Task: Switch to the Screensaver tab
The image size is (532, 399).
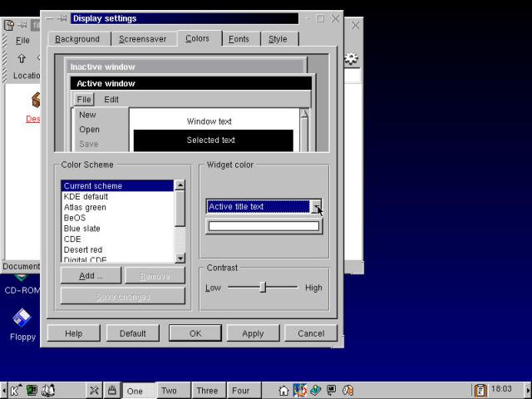Action: 142,39
